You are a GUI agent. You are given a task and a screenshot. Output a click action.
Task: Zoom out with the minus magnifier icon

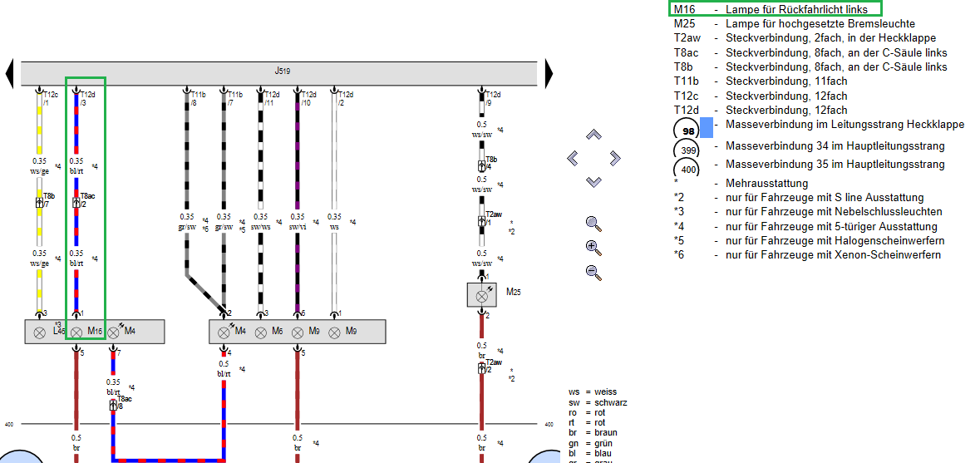pos(593,273)
